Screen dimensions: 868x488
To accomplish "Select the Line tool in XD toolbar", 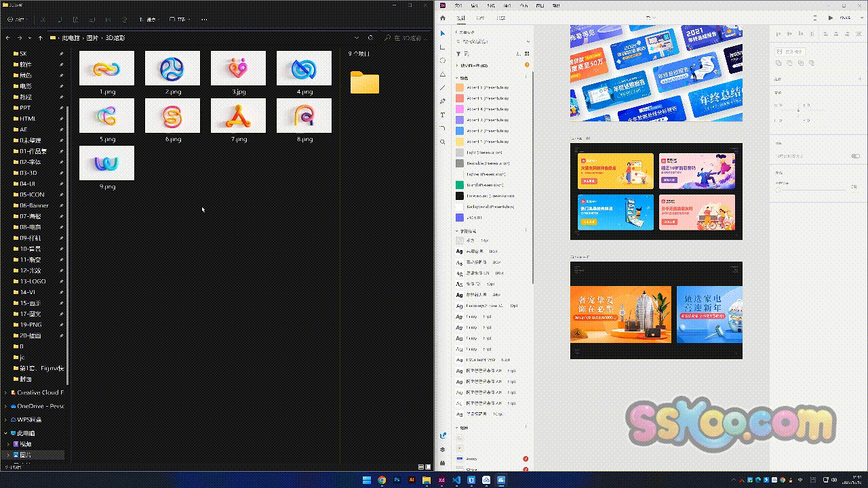I will [x=443, y=87].
